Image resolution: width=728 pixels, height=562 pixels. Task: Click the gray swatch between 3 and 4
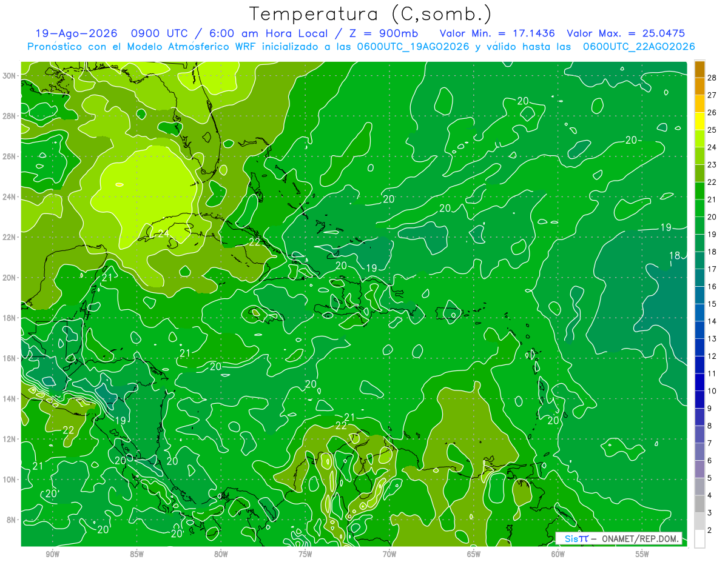coord(699,504)
